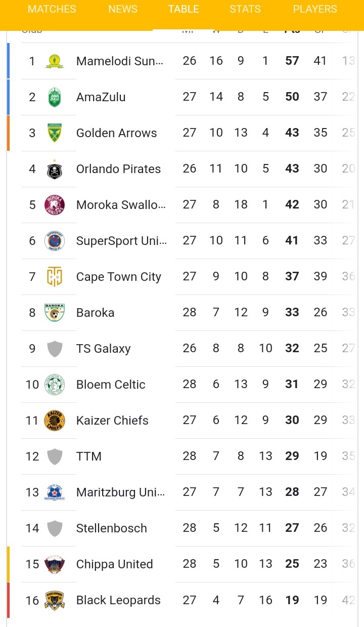Tap the TTM placeholder shield thumbnail
The height and width of the screenshot is (627, 364).
pyautogui.click(x=55, y=456)
